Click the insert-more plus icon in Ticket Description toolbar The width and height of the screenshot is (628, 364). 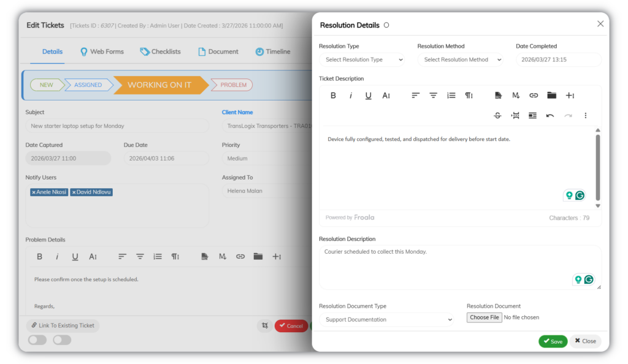570,95
